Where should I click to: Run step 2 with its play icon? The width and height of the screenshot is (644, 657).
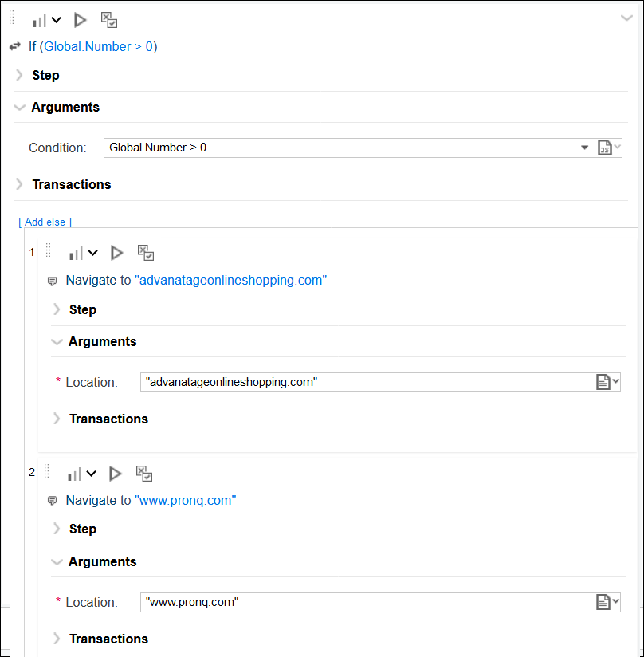(x=116, y=474)
